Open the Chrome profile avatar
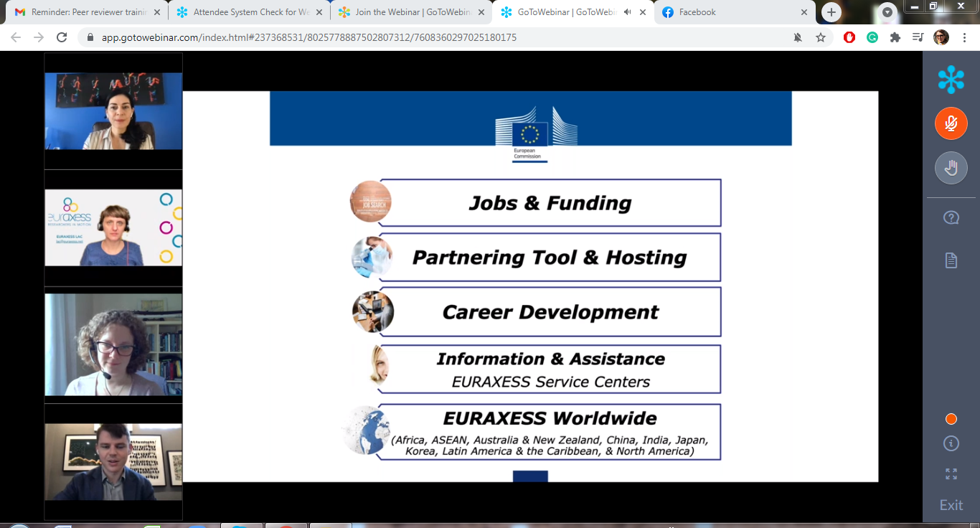This screenshot has height=528, width=980. click(941, 37)
